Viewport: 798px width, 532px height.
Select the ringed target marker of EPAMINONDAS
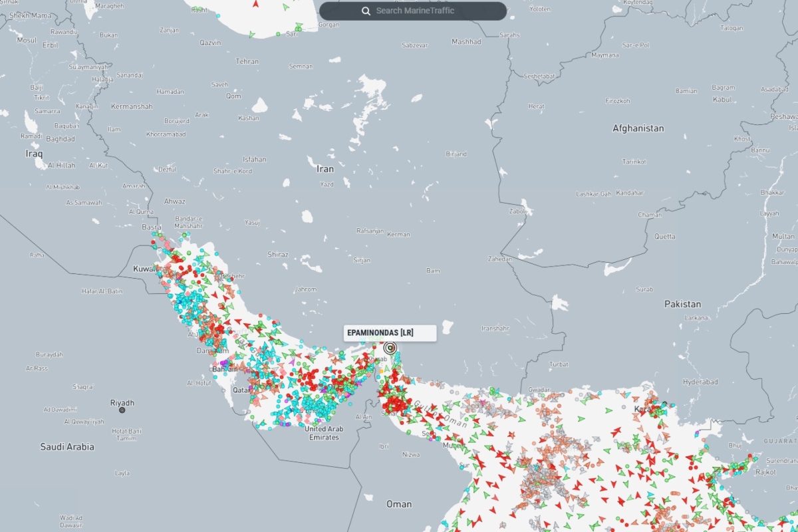(390, 347)
